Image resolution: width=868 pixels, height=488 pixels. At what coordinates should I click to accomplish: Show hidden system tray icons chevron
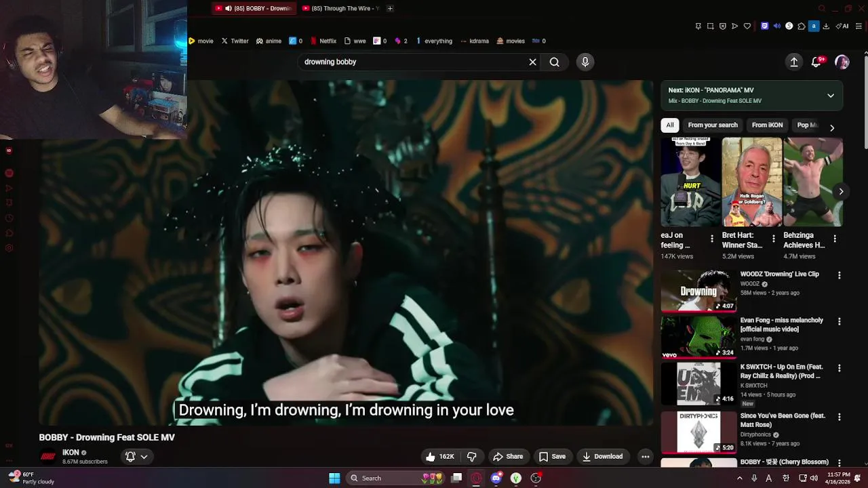tap(739, 479)
